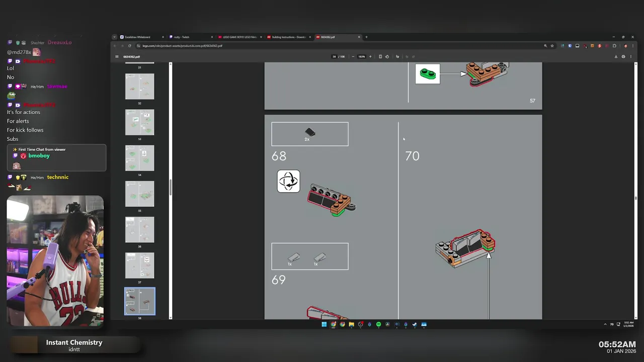Download the PDF file
The width and height of the screenshot is (644, 362).
(616, 57)
